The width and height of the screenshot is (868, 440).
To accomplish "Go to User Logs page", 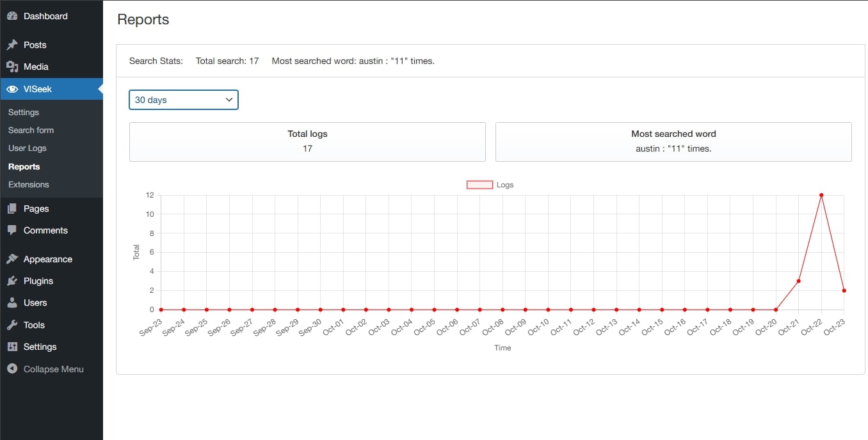I will [x=28, y=148].
